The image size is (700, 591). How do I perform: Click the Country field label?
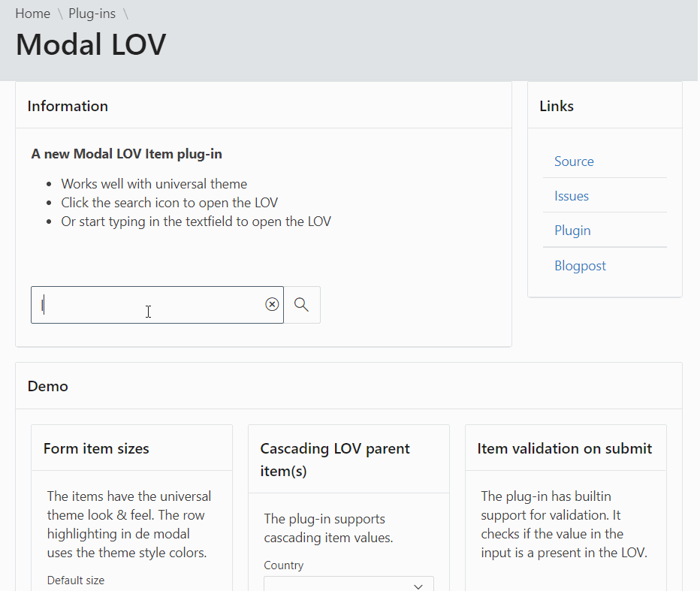284,565
